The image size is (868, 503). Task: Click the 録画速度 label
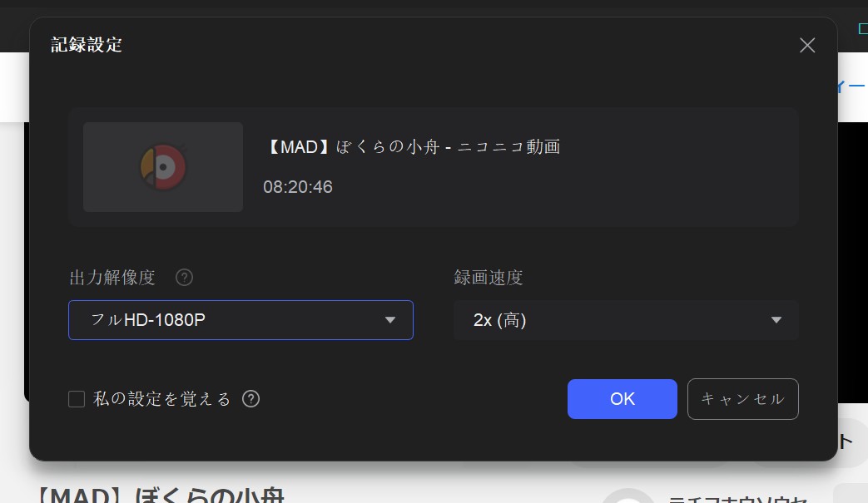pos(489,278)
